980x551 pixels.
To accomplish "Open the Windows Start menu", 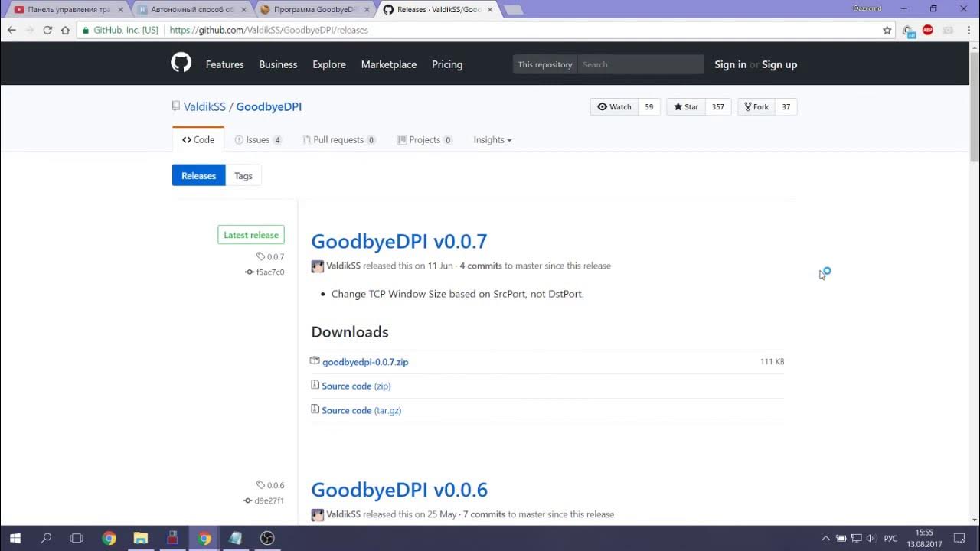I will [x=15, y=538].
